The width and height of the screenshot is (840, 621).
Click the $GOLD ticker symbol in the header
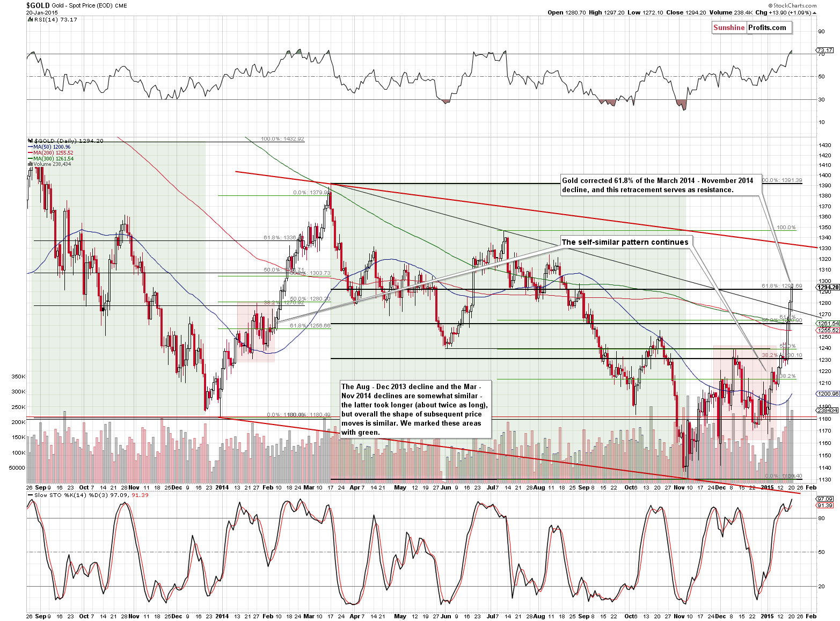click(x=38, y=5)
